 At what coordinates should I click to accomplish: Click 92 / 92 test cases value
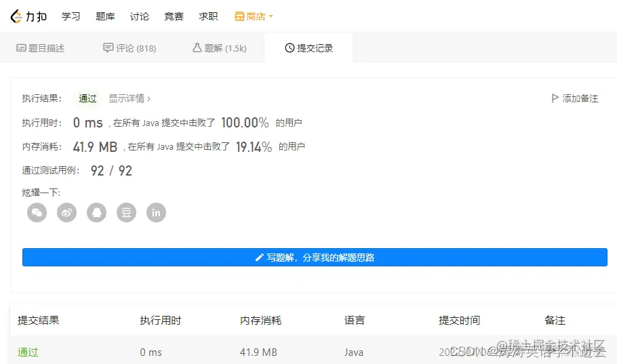click(x=111, y=171)
